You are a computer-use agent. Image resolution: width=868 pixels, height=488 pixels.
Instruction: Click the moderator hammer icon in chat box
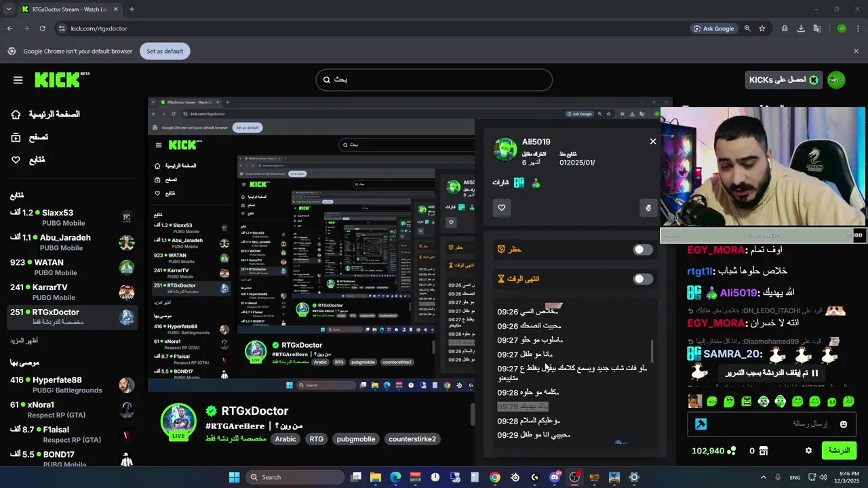click(x=701, y=424)
